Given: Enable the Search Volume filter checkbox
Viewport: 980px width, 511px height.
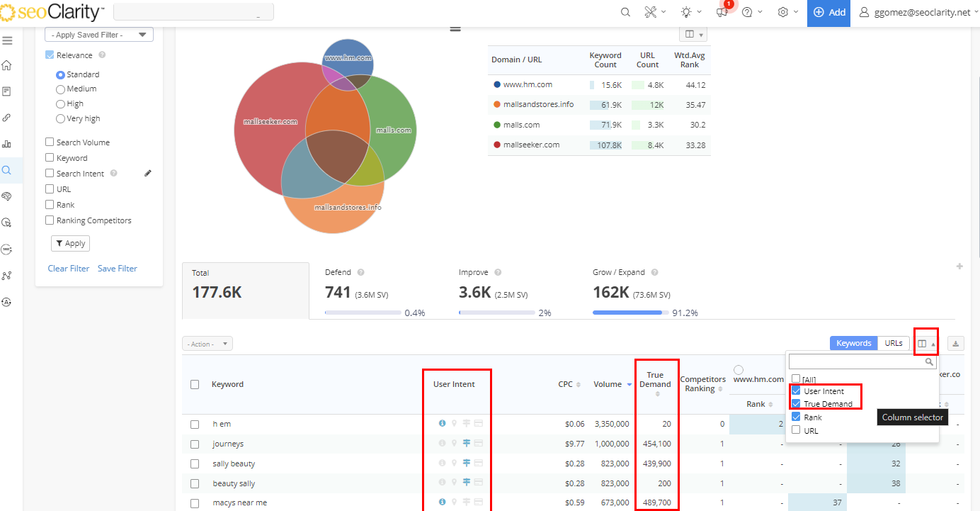Looking at the screenshot, I should click(50, 142).
